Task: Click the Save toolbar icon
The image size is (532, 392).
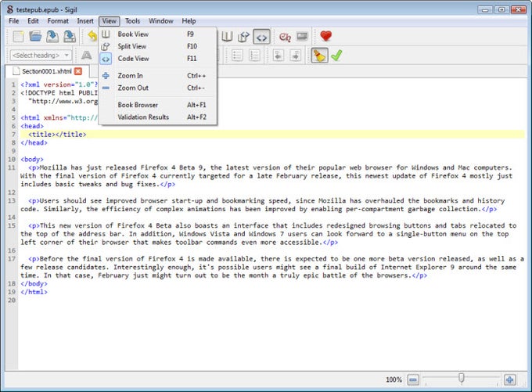Action: click(52, 36)
